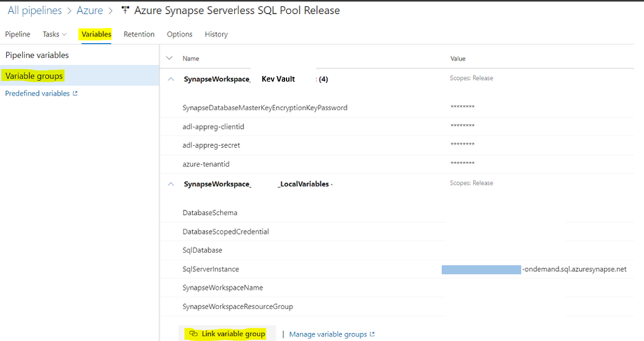Select the DatabaseScopedCredential variable row
This screenshot has width=644, height=341.
(397, 232)
